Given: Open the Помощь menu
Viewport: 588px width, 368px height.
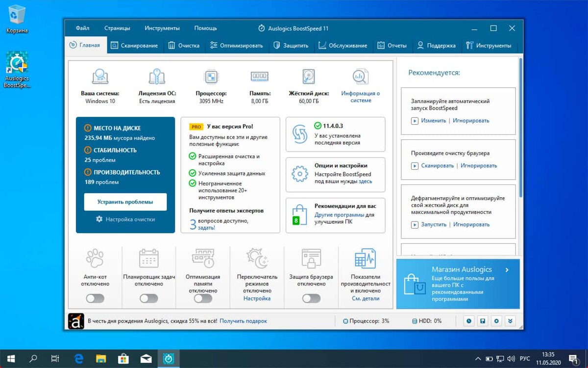Looking at the screenshot, I should pos(205,28).
